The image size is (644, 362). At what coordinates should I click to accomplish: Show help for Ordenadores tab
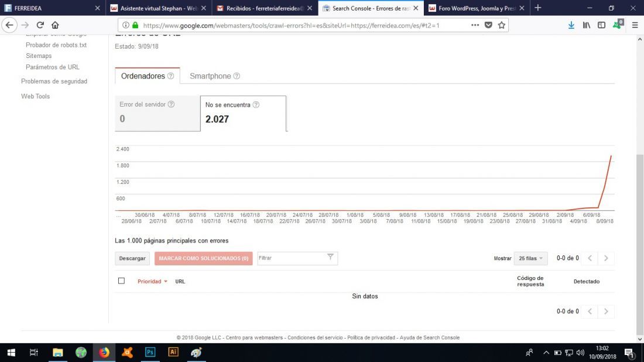point(170,76)
